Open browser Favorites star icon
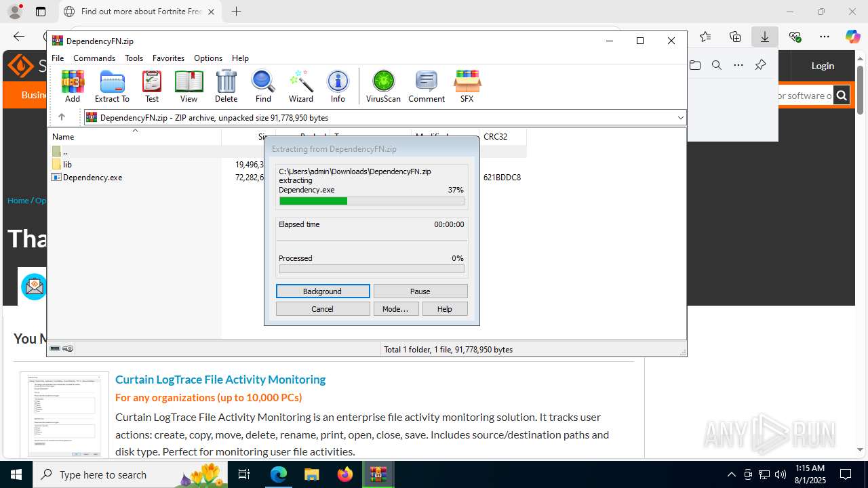This screenshot has height=488, width=868. (x=705, y=37)
